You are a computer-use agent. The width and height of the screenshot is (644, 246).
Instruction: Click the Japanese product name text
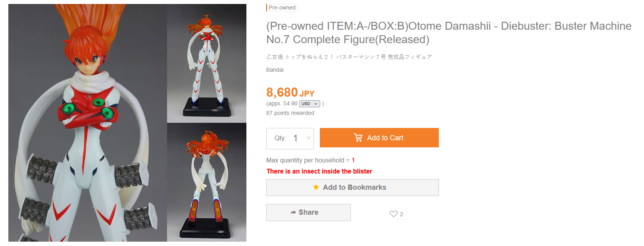[x=349, y=57]
